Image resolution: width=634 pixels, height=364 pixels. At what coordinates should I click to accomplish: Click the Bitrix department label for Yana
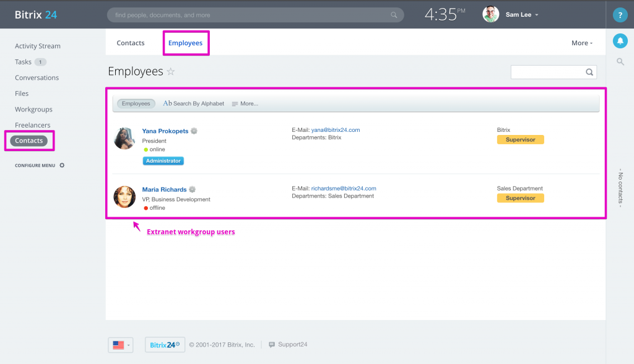(x=503, y=130)
